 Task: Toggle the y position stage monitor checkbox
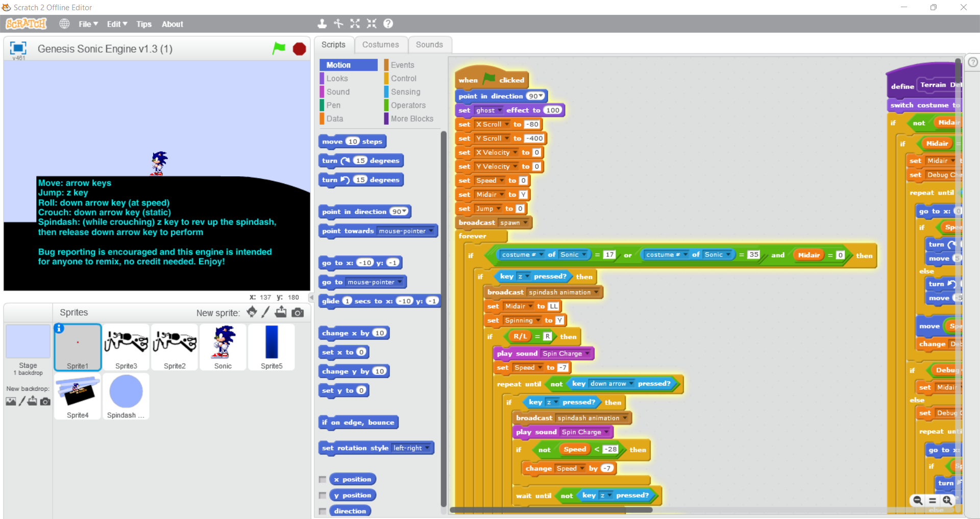click(x=322, y=496)
